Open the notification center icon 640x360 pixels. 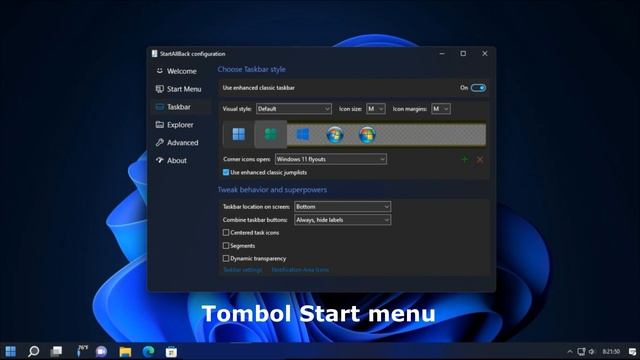click(632, 351)
